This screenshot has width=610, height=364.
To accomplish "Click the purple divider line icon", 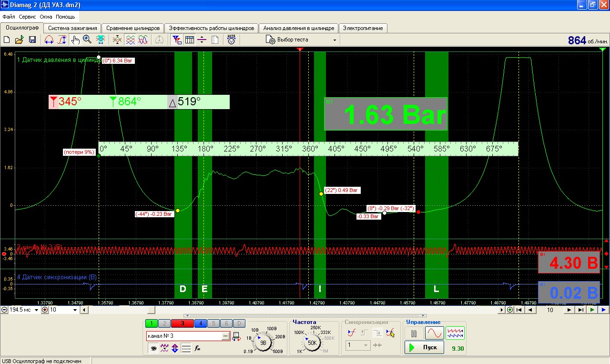I will (202, 40).
